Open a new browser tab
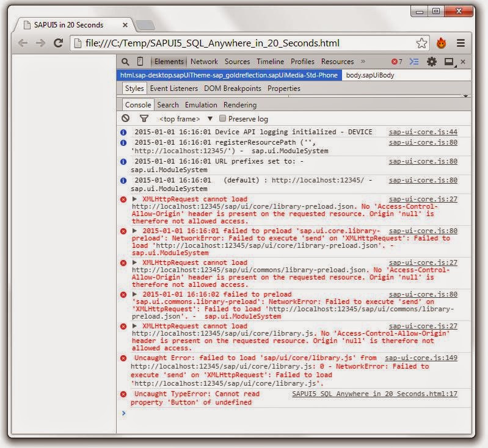488x448 pixels. [145, 25]
